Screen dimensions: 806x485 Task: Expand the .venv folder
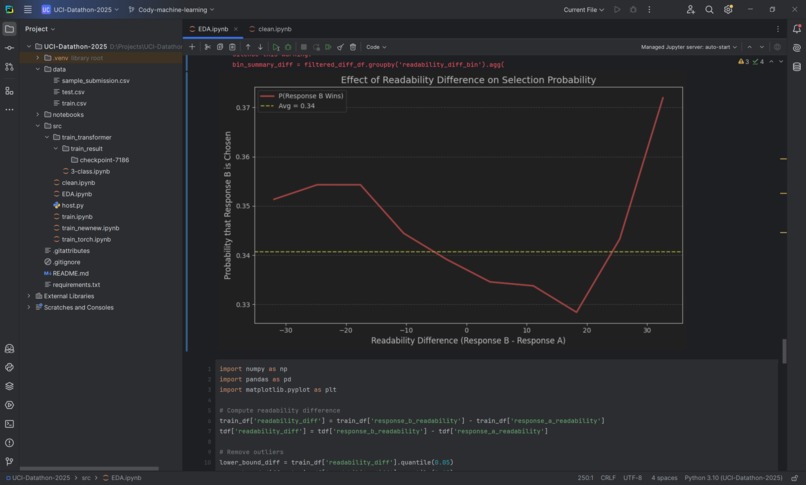pos(38,58)
